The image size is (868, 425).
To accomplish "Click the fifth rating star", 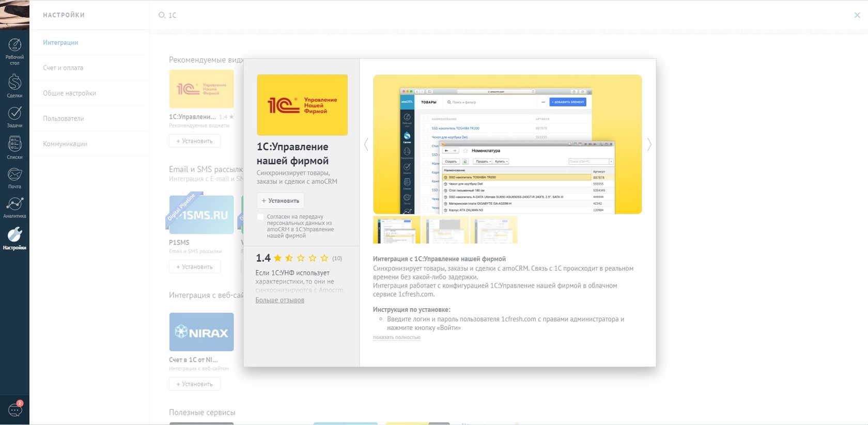I will [324, 258].
